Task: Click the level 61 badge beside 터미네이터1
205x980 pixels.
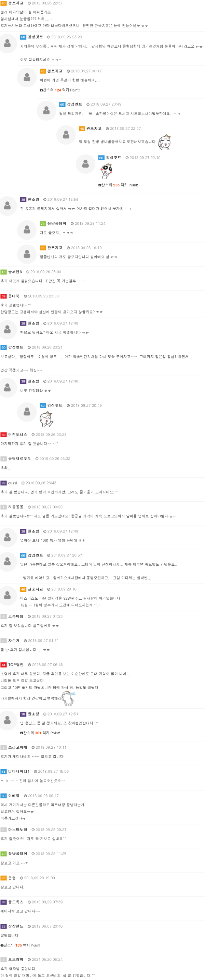Action: click(x=3, y=772)
